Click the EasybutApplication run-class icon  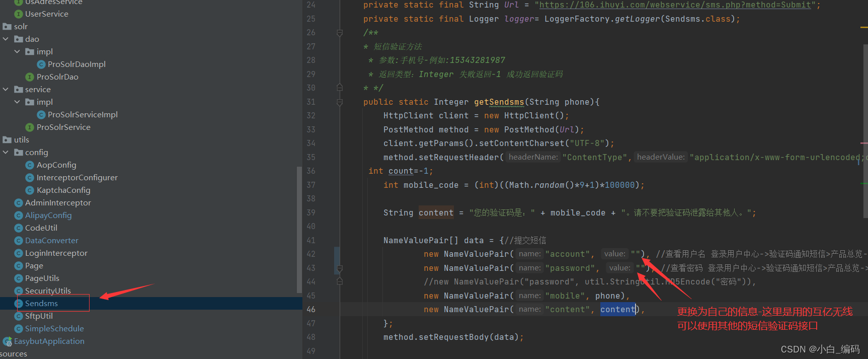coord(7,341)
